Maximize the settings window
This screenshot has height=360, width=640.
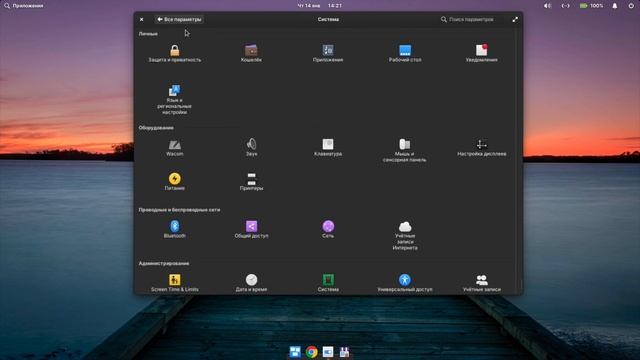(515, 19)
